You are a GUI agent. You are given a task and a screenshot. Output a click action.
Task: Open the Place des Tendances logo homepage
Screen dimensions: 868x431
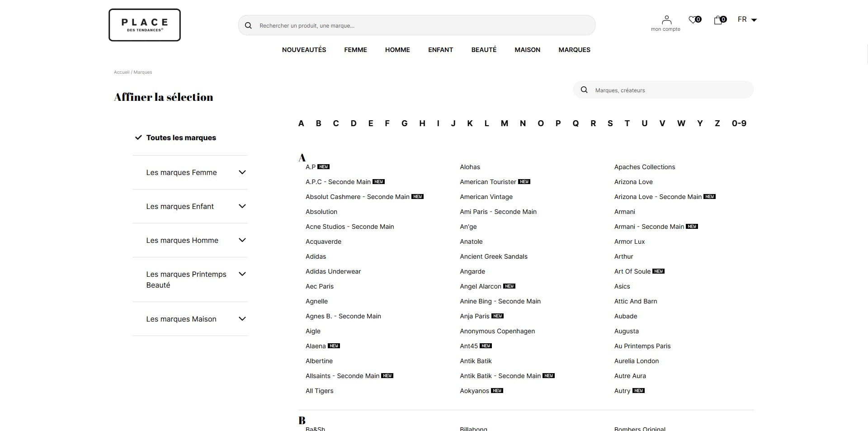(145, 25)
